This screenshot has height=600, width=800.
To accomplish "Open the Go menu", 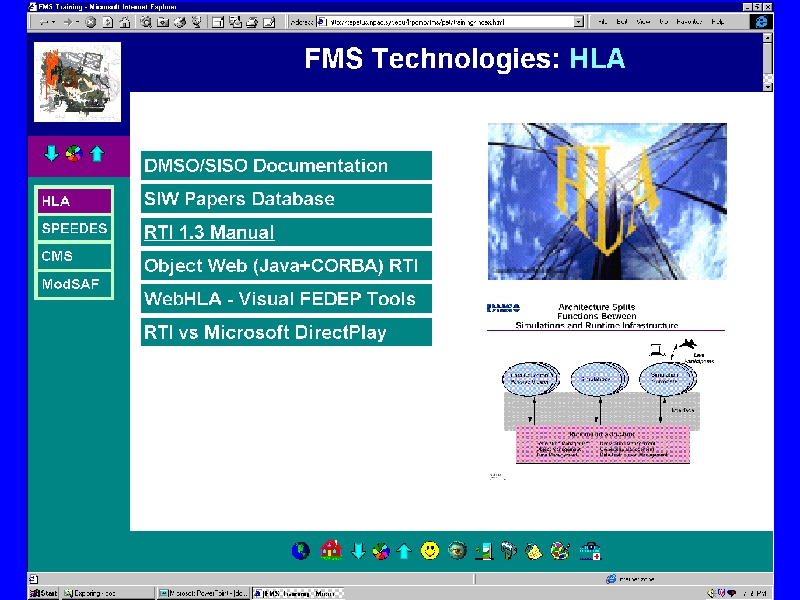I will [x=663, y=22].
